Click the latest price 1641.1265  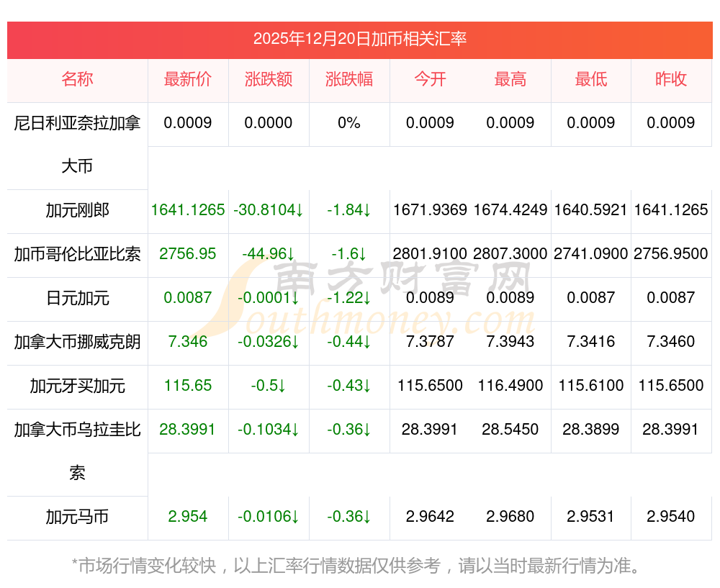[188, 210]
